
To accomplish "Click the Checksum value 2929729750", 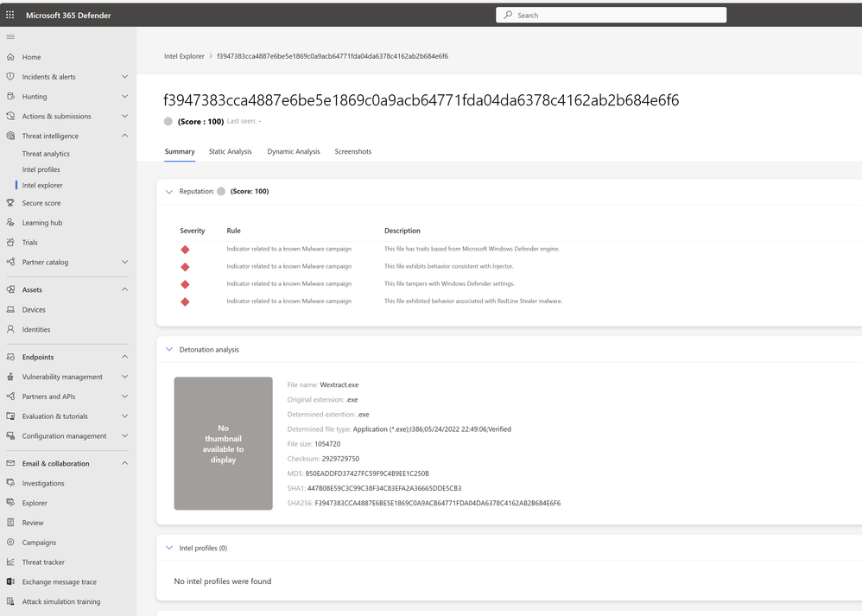I will coord(341,459).
